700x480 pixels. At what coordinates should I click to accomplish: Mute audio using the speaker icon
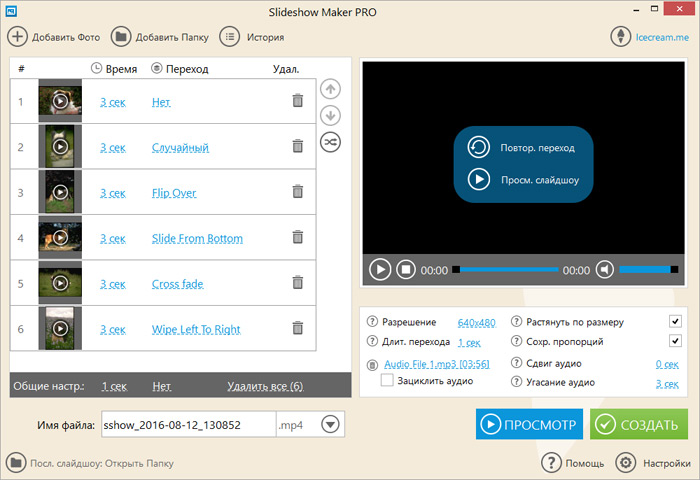pyautogui.click(x=604, y=269)
